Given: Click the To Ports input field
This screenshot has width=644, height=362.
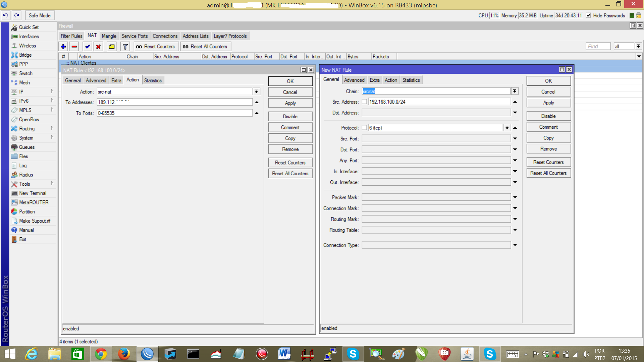Looking at the screenshot, I should point(174,113).
